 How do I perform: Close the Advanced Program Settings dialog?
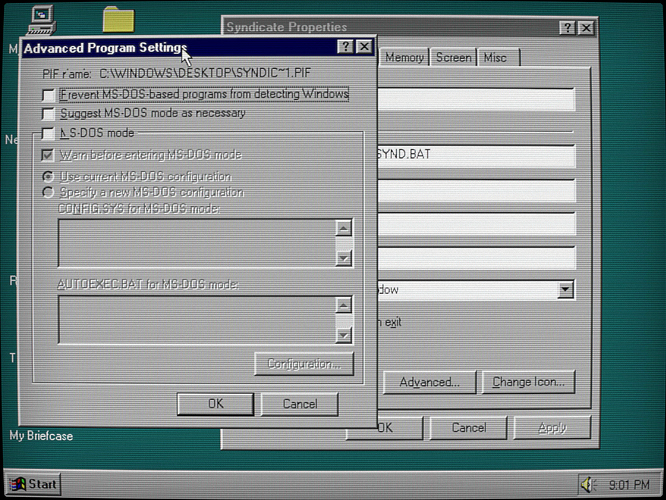[x=364, y=47]
